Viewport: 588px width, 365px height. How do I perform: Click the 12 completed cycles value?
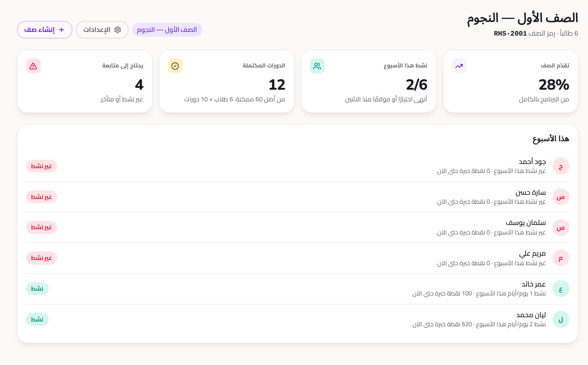point(277,85)
